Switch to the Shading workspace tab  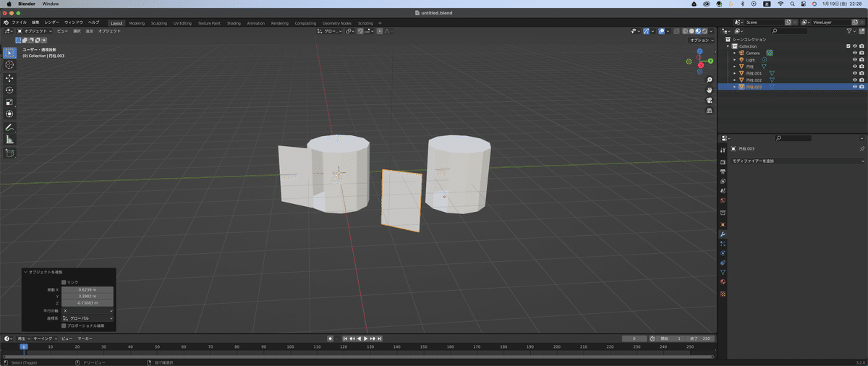click(234, 23)
